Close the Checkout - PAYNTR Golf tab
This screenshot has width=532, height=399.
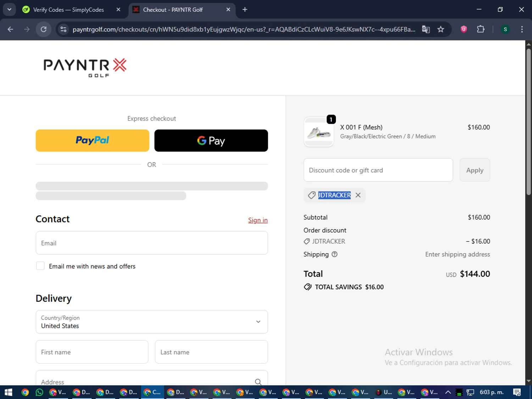228,10
